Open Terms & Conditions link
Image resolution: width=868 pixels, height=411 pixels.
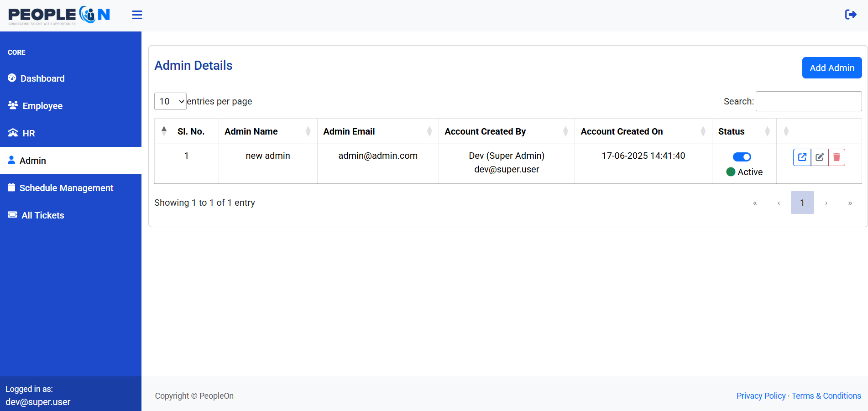(x=826, y=396)
